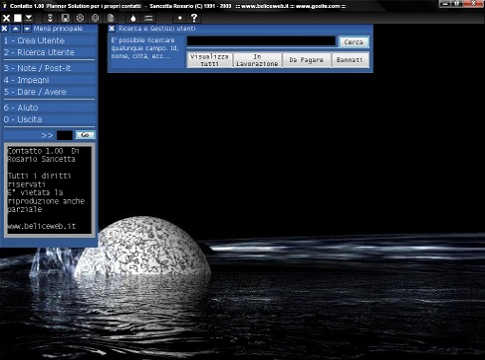Open help with the question mark icon

click(194, 18)
